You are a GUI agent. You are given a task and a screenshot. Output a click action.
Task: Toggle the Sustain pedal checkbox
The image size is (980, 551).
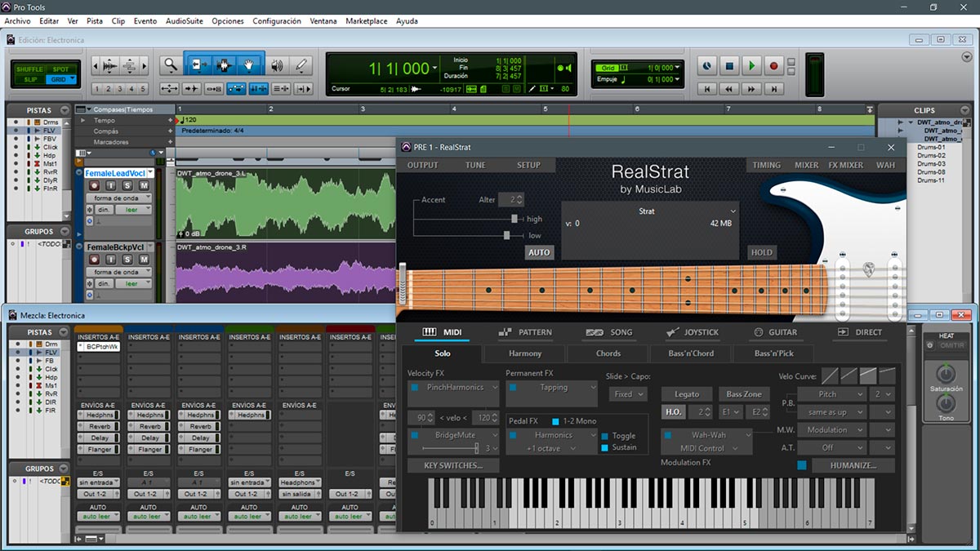point(605,447)
